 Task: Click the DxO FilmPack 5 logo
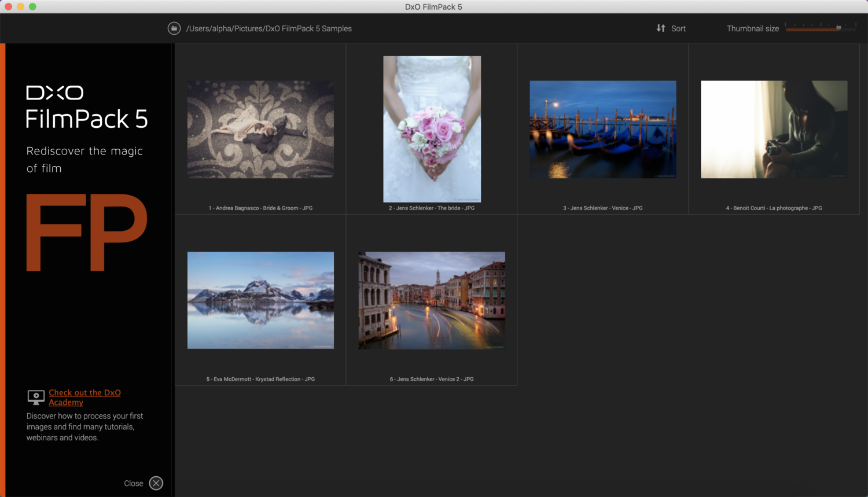pyautogui.click(x=87, y=107)
